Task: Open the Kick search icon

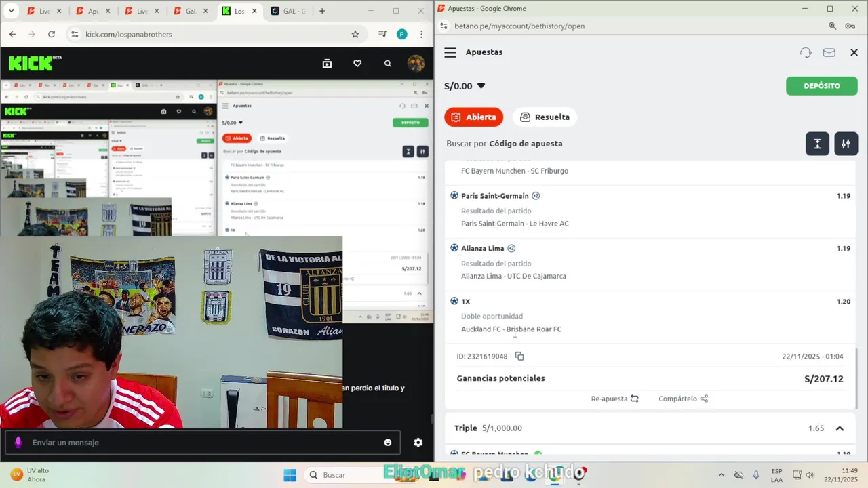Action: click(x=388, y=63)
